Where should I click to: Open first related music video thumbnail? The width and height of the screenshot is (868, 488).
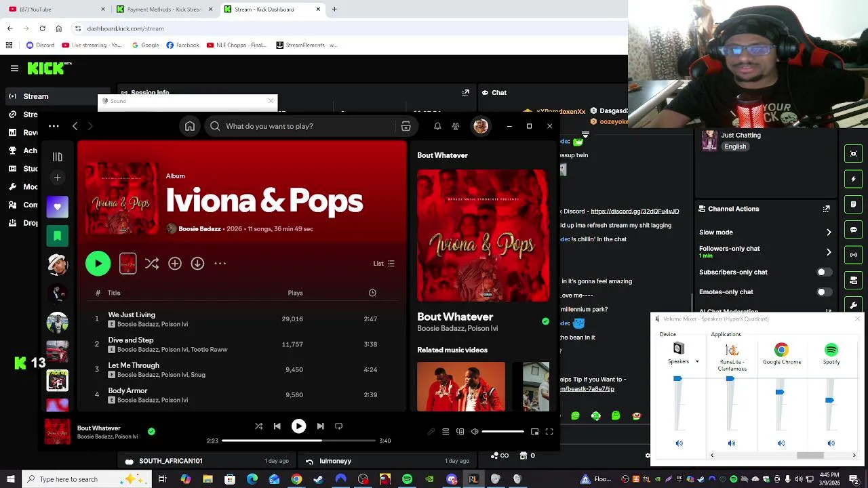click(461, 386)
